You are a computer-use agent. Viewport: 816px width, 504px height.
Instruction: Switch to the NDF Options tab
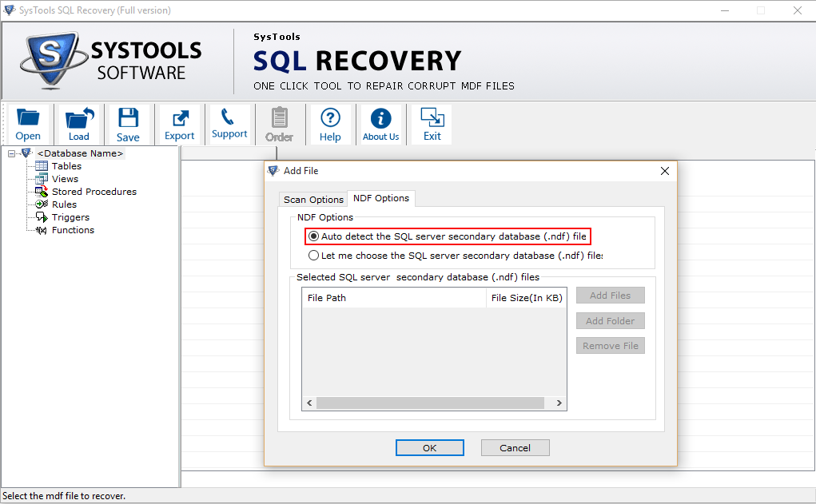(x=381, y=198)
